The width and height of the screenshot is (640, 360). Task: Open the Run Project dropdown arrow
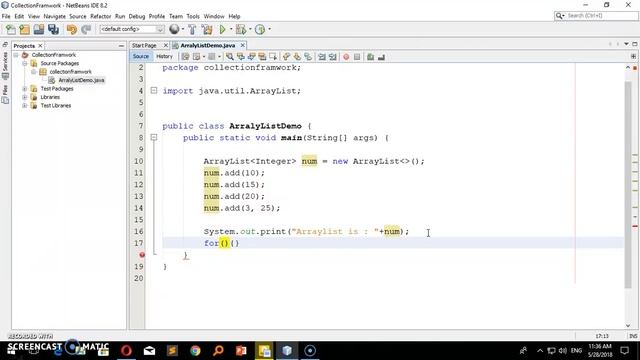[231, 29]
